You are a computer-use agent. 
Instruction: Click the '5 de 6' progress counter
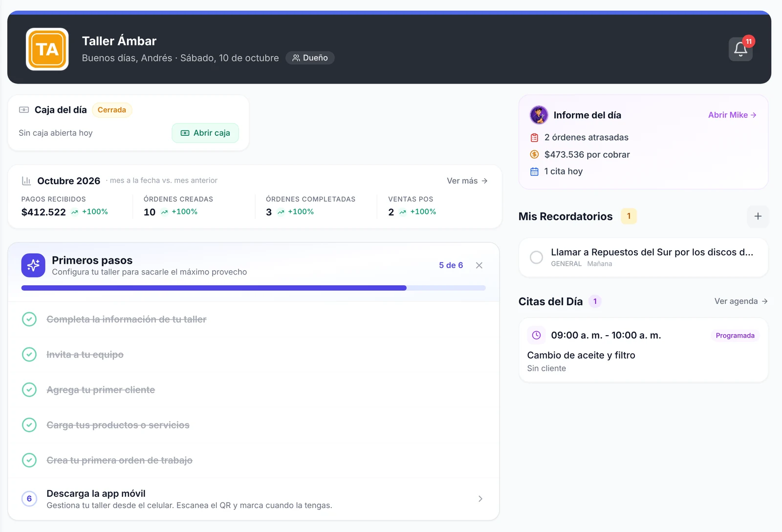[451, 265]
